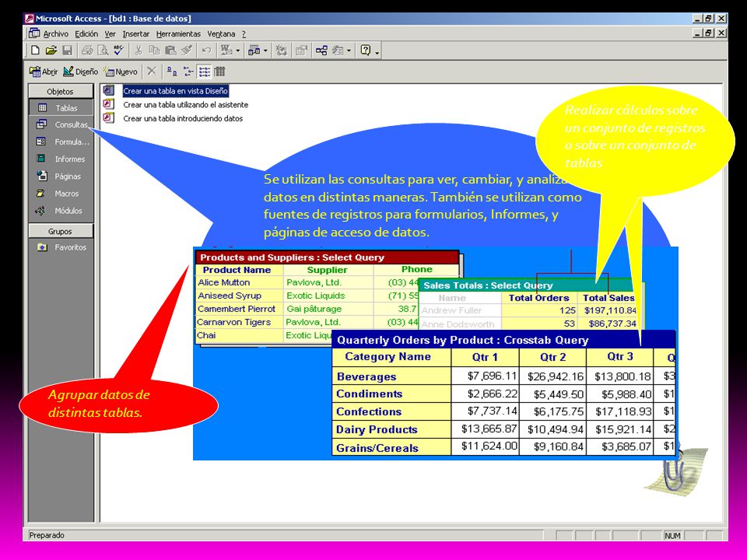The height and width of the screenshot is (560, 747).
Task: Open the Archivo menu
Action: [56, 33]
